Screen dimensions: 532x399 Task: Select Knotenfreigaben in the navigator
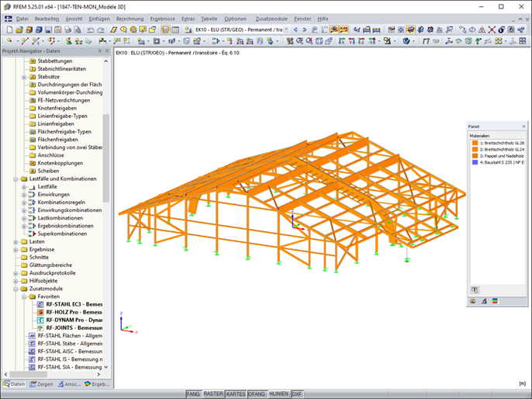[x=57, y=108]
